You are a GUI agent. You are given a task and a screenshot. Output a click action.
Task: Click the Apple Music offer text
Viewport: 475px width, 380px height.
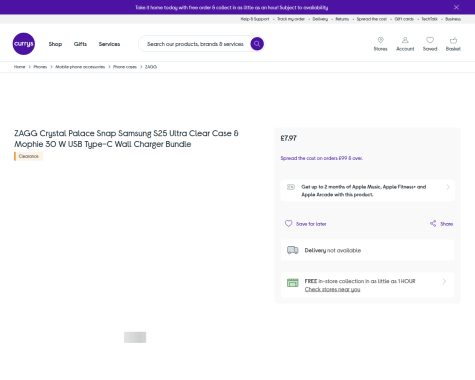tap(364, 191)
